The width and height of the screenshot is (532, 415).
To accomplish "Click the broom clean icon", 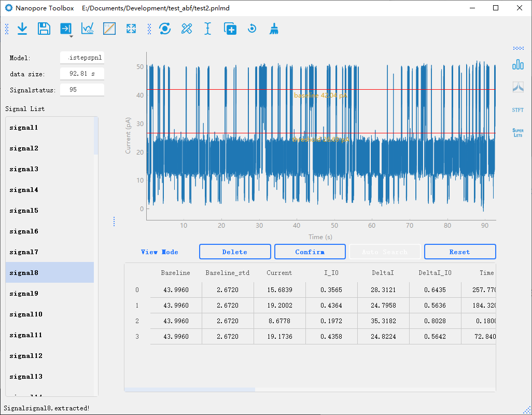I will (274, 29).
